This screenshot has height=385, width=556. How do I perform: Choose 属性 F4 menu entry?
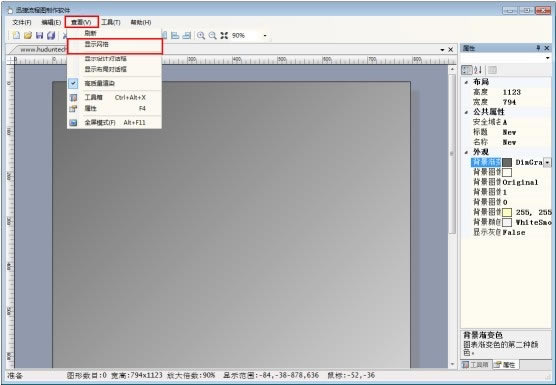pos(114,108)
